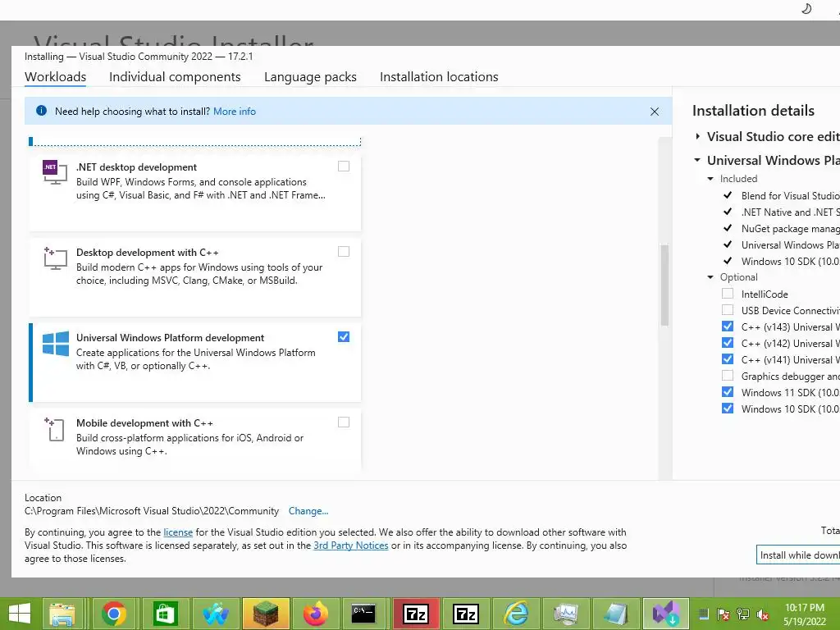Open the Language packs tab

coord(310,76)
